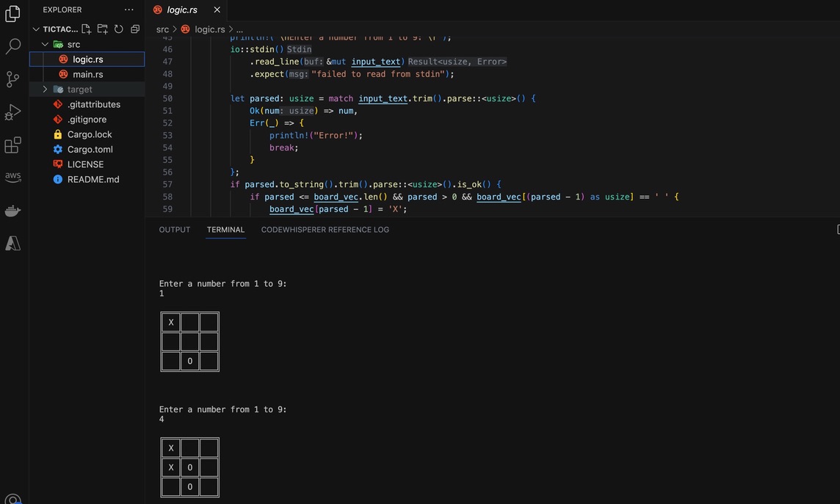The image size is (840, 504).
Task: Click the io::stdin() call in the editor
Action: click(257, 49)
